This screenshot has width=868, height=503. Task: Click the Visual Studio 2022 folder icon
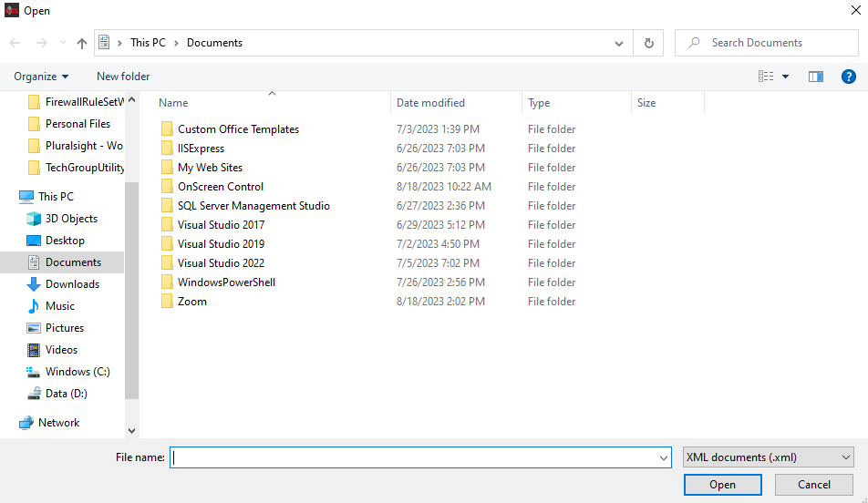(x=167, y=262)
